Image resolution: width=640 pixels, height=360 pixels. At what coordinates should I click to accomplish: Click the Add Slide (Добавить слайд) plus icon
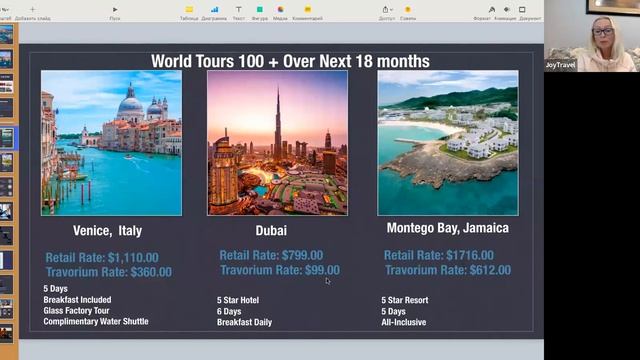tap(33, 9)
